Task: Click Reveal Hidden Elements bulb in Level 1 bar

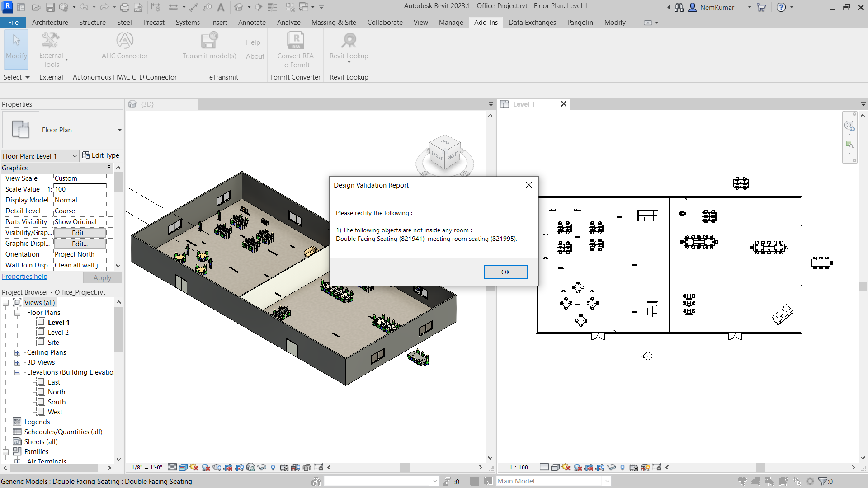Action: tap(623, 467)
